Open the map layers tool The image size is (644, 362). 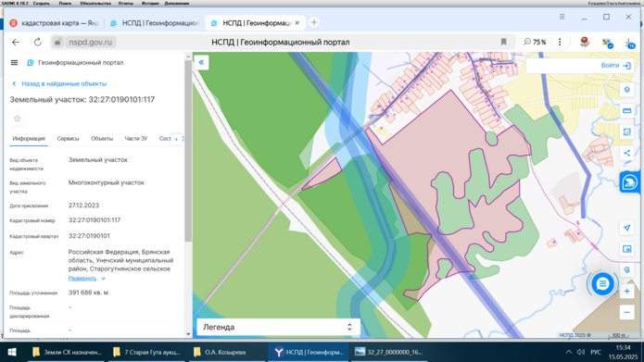[x=626, y=90]
